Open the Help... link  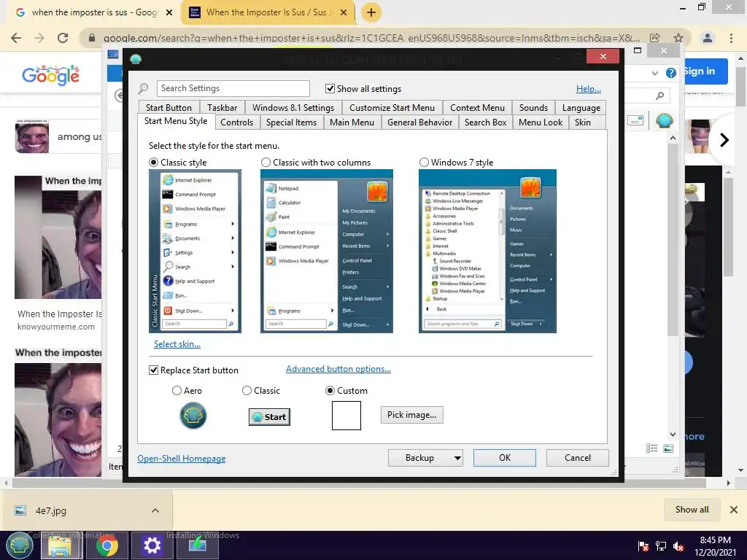click(x=589, y=88)
